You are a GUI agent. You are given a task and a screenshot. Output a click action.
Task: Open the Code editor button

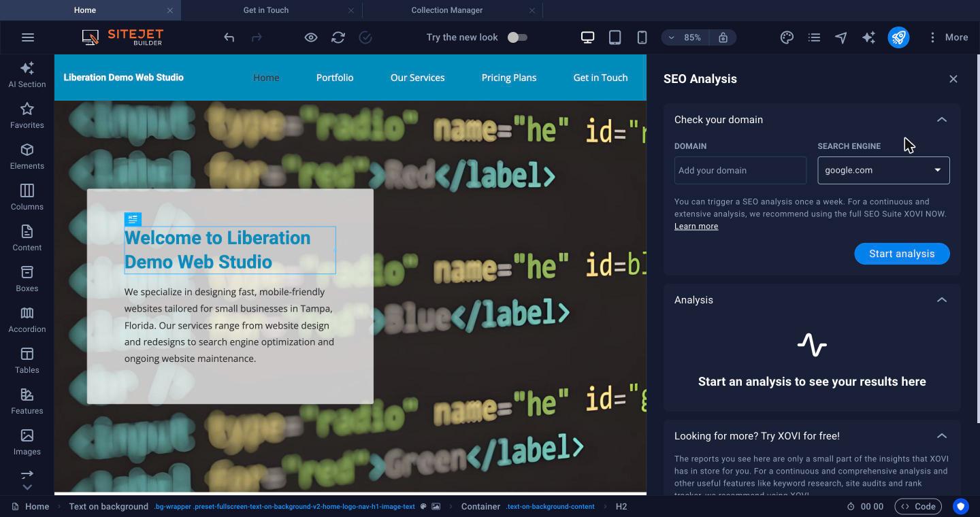pyautogui.click(x=918, y=506)
